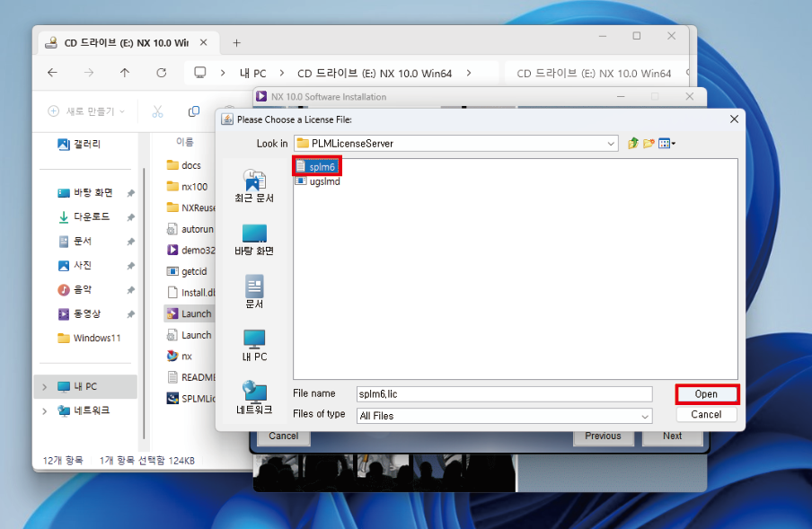
Task: Click the computer icon in address bar
Action: (200, 73)
